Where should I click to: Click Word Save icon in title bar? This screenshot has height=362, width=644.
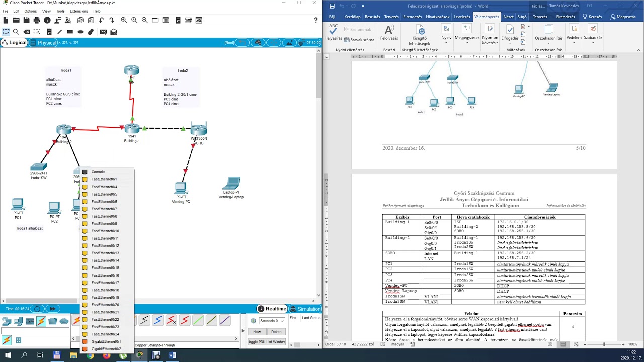pos(332,6)
